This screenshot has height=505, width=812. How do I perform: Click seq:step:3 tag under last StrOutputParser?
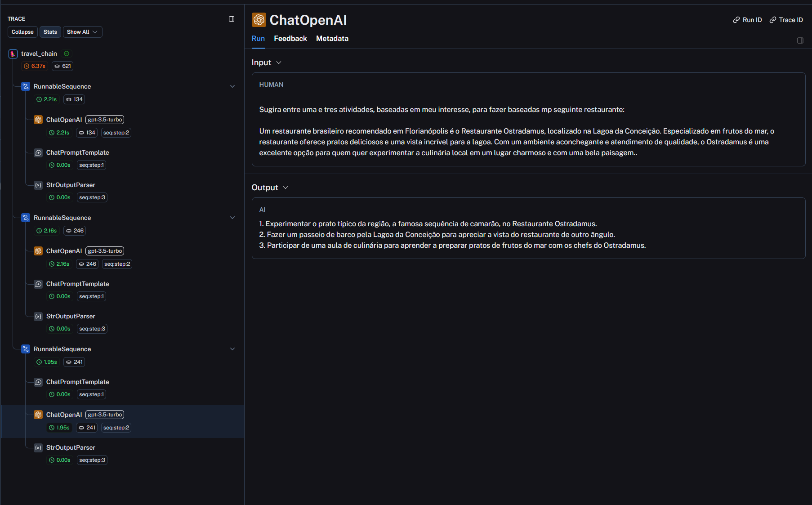click(x=92, y=460)
